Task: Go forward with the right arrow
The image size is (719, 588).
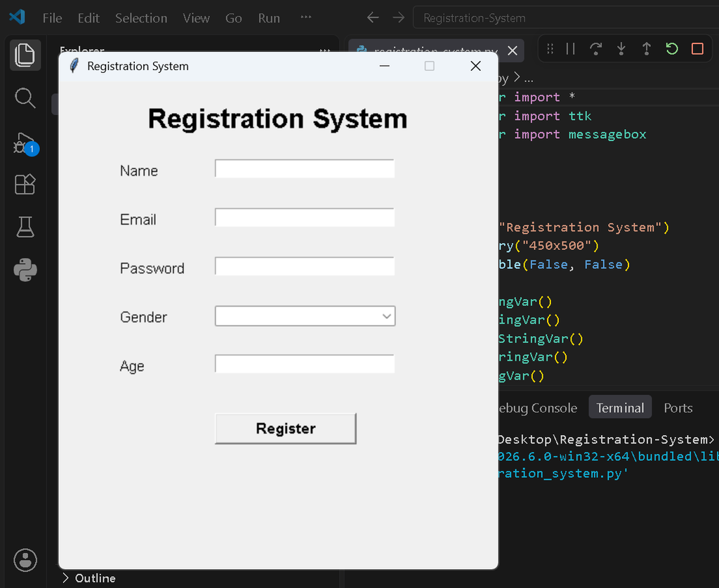Action: 399,18
